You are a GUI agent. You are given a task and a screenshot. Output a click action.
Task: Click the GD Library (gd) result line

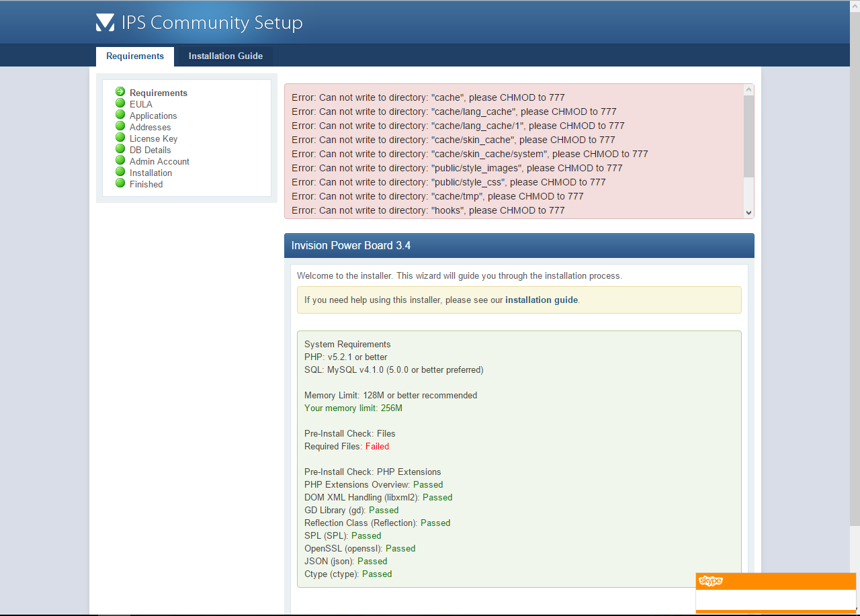pos(351,510)
